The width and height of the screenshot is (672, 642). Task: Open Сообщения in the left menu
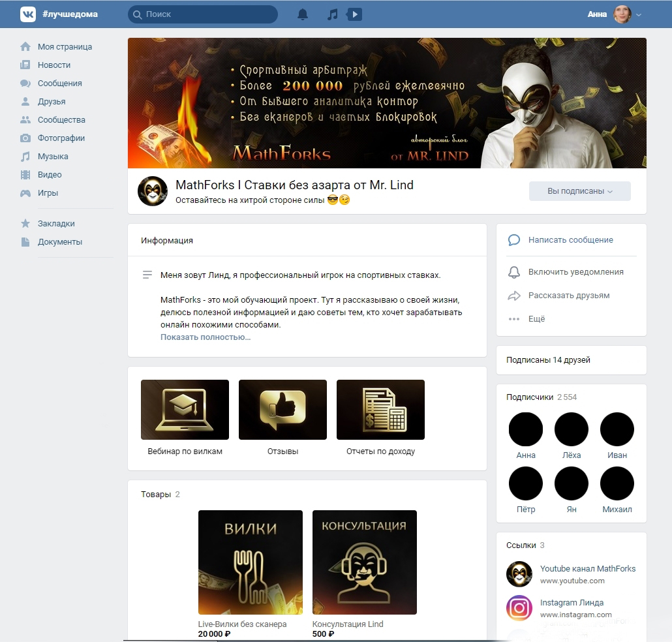tap(59, 83)
